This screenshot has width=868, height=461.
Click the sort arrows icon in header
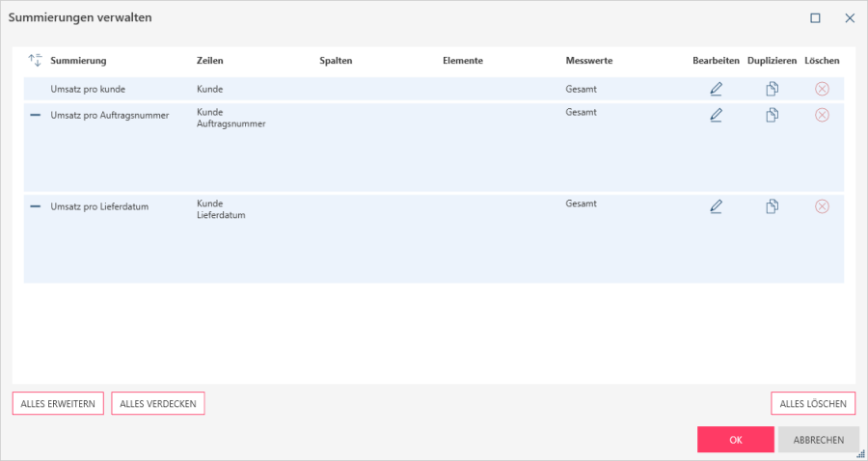[36, 61]
